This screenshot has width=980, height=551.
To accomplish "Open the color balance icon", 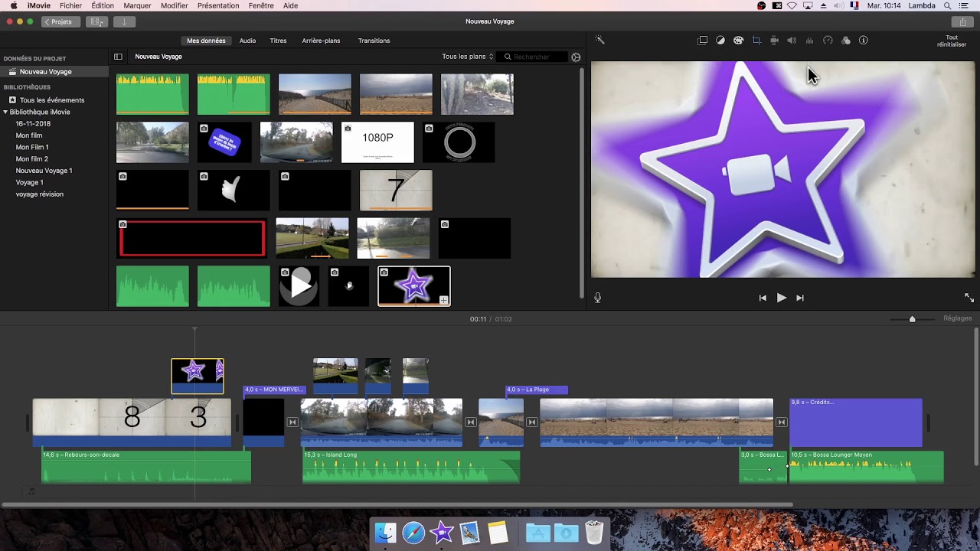I will click(720, 41).
